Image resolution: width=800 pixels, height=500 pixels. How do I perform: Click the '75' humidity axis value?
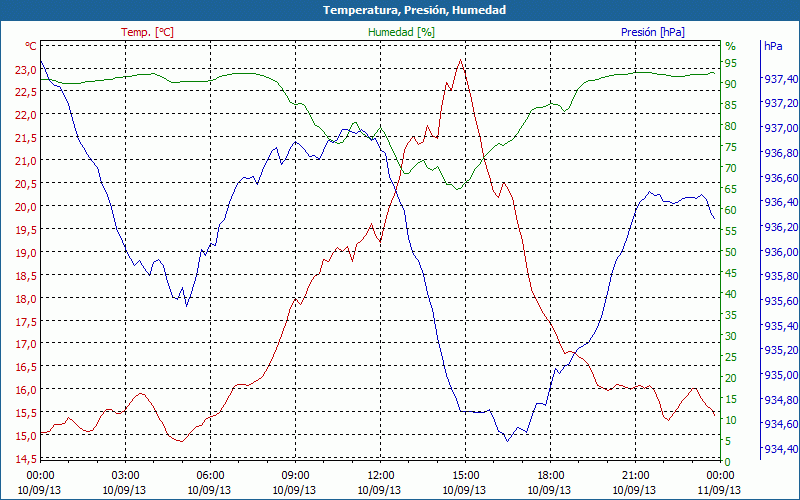(x=731, y=147)
